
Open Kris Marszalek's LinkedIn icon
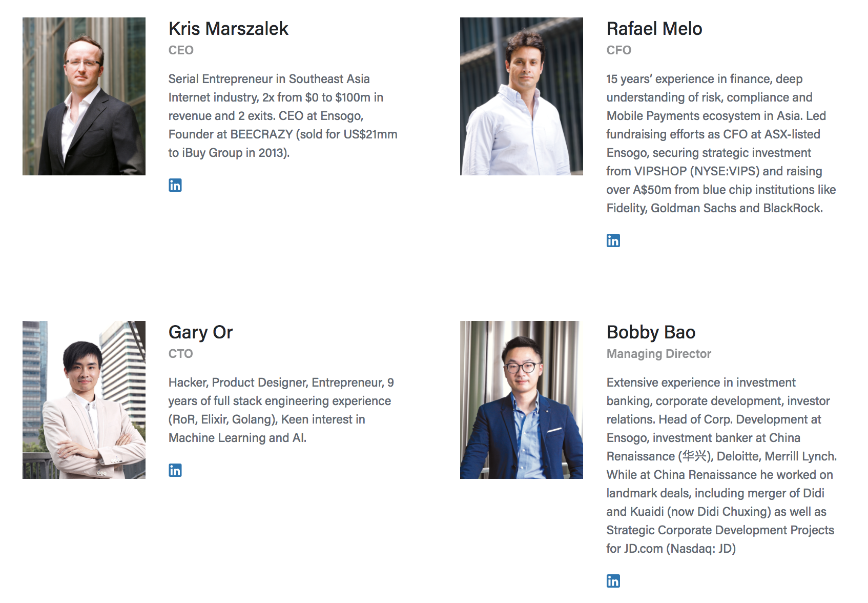click(175, 185)
